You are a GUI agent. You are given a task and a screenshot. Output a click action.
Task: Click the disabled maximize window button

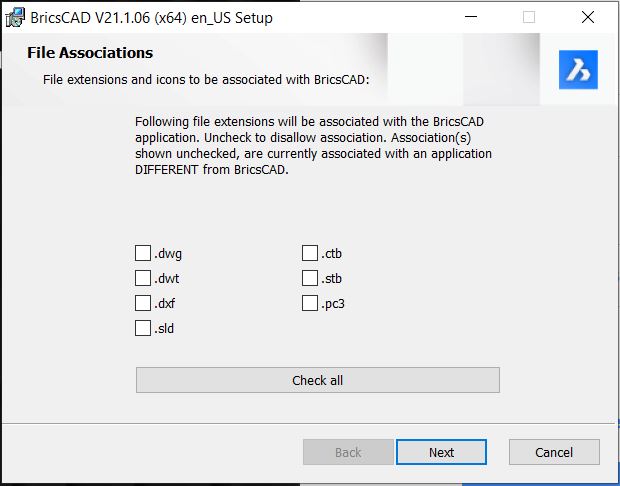coord(529,17)
